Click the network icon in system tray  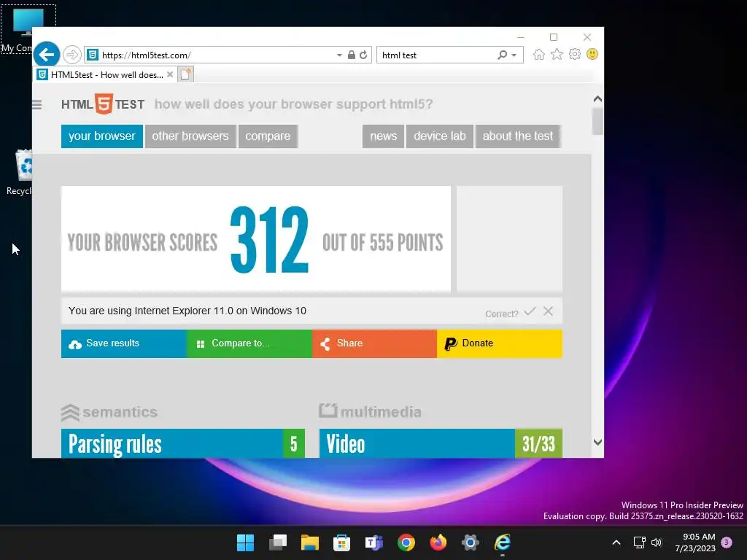coord(639,542)
